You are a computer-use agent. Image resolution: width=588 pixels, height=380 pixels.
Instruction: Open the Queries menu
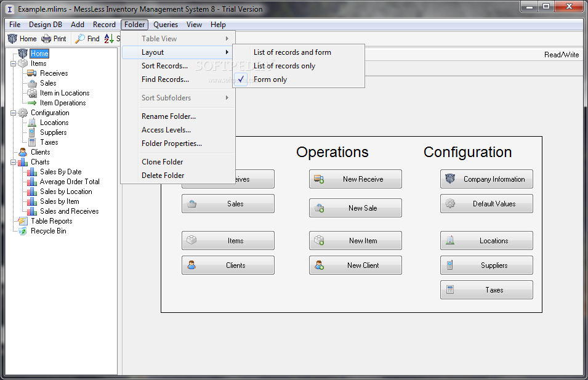166,25
